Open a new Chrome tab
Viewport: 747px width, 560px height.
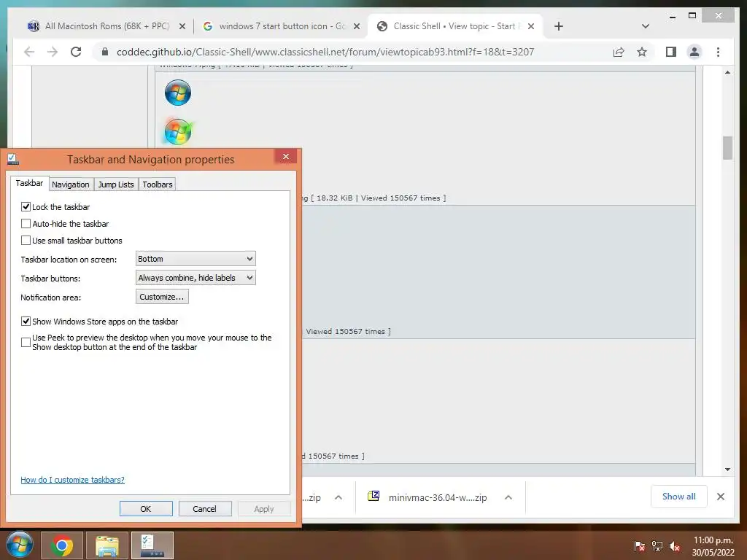click(x=559, y=26)
